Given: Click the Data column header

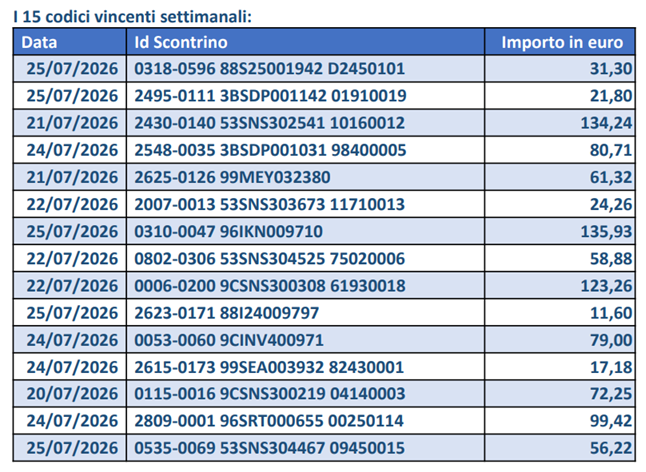Looking at the screenshot, I should click(x=70, y=42).
